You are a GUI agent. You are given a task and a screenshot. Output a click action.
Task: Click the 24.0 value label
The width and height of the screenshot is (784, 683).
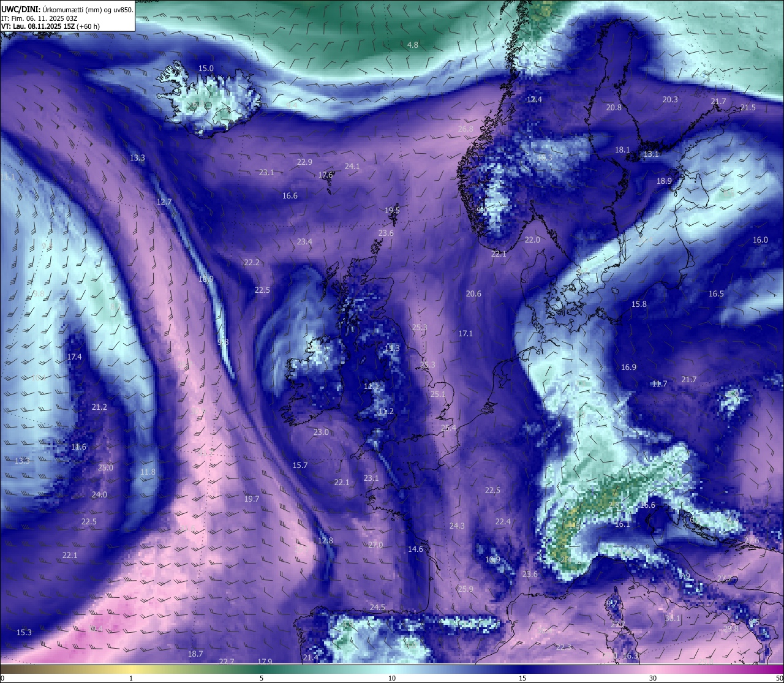(x=99, y=494)
